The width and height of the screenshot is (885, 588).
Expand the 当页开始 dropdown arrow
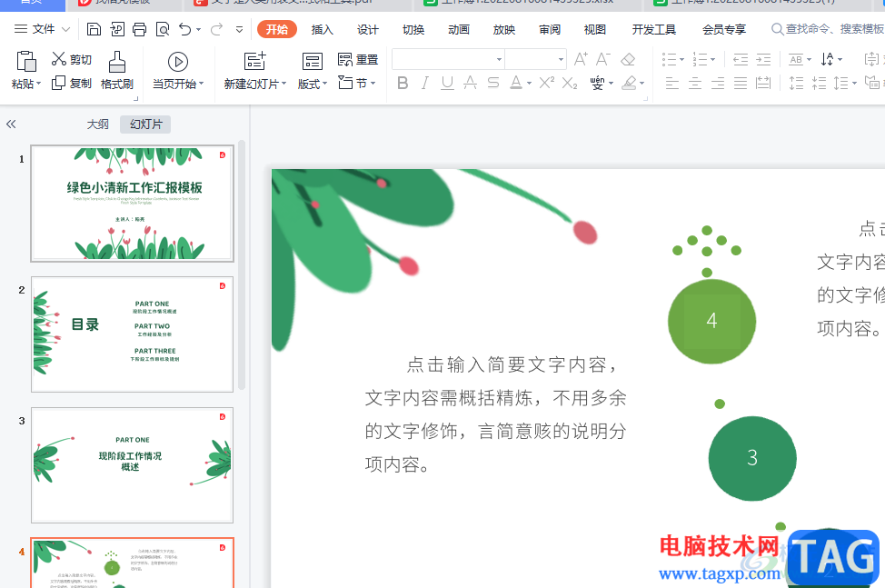(x=201, y=84)
